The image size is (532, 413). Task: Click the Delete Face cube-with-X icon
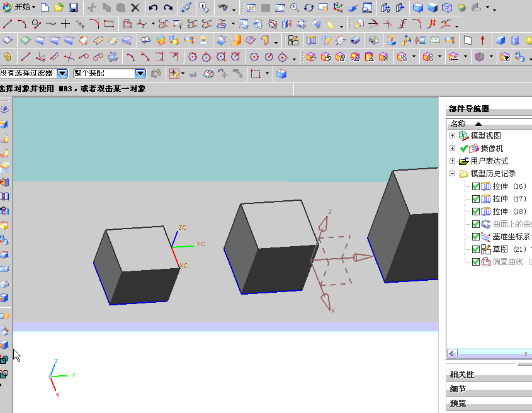click(x=383, y=57)
